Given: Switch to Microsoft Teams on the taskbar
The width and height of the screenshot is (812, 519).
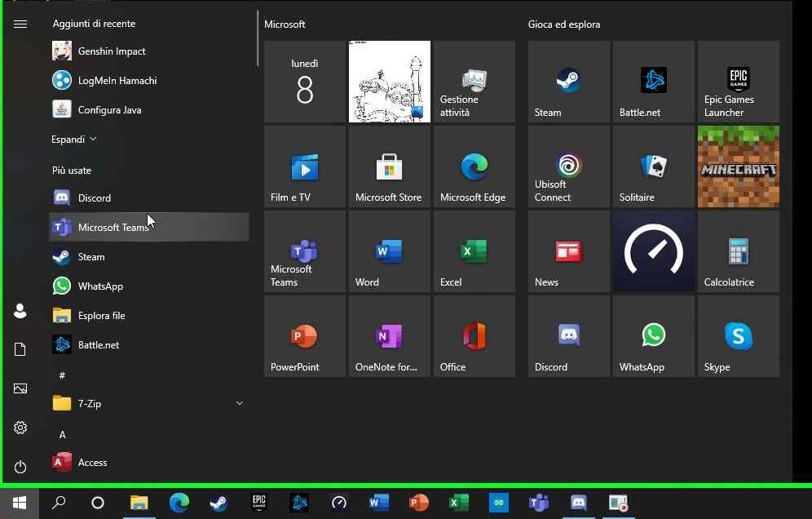Looking at the screenshot, I should point(539,503).
